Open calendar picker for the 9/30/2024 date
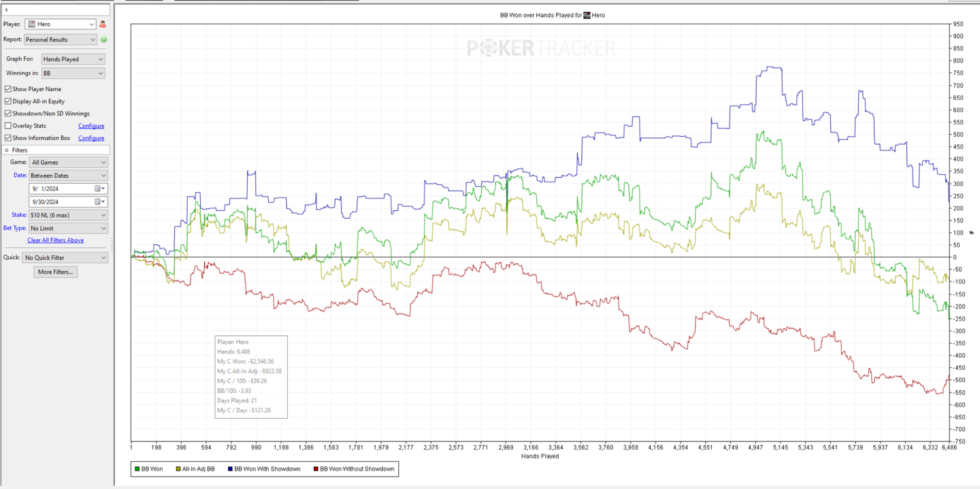The width and height of the screenshot is (980, 489). pos(99,202)
